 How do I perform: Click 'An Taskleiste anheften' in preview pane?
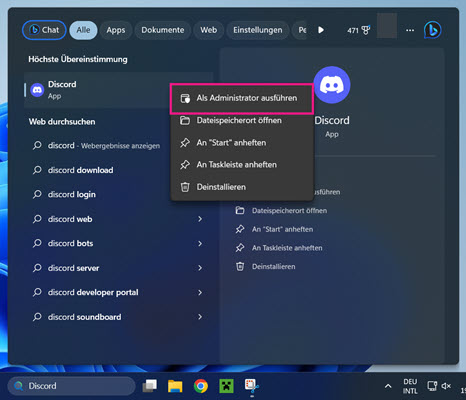pos(279,248)
